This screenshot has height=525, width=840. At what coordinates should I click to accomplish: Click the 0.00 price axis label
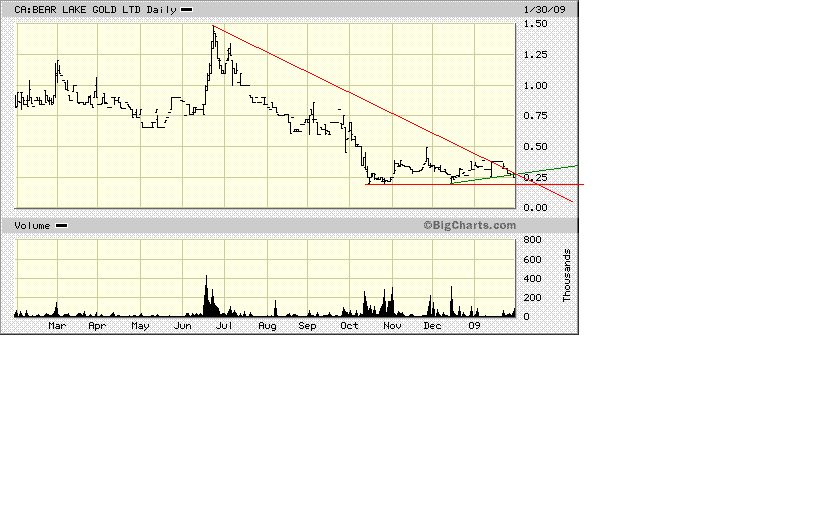[535, 208]
